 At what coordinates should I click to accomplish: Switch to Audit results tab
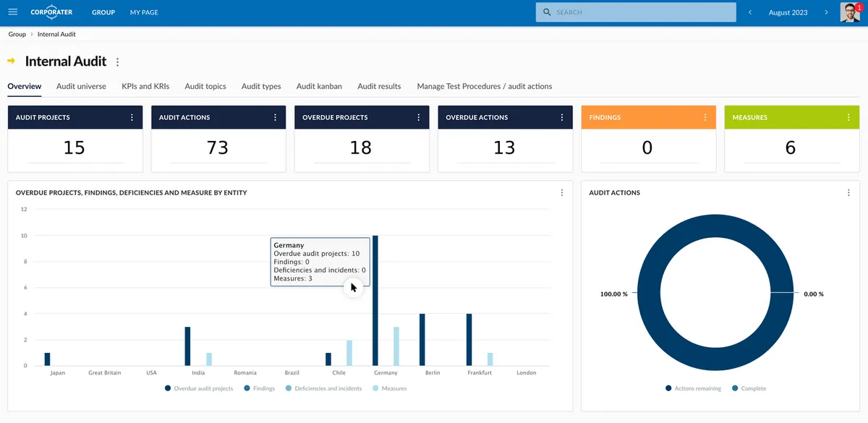[x=379, y=86]
